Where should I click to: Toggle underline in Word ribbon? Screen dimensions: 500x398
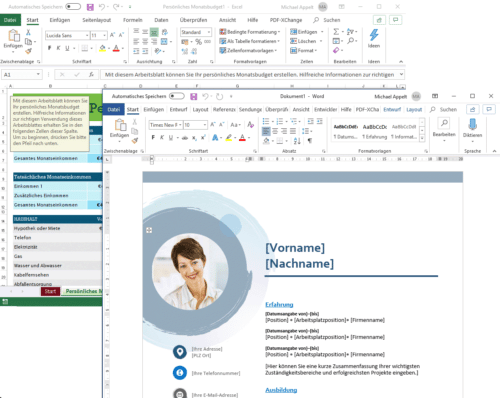[171, 137]
